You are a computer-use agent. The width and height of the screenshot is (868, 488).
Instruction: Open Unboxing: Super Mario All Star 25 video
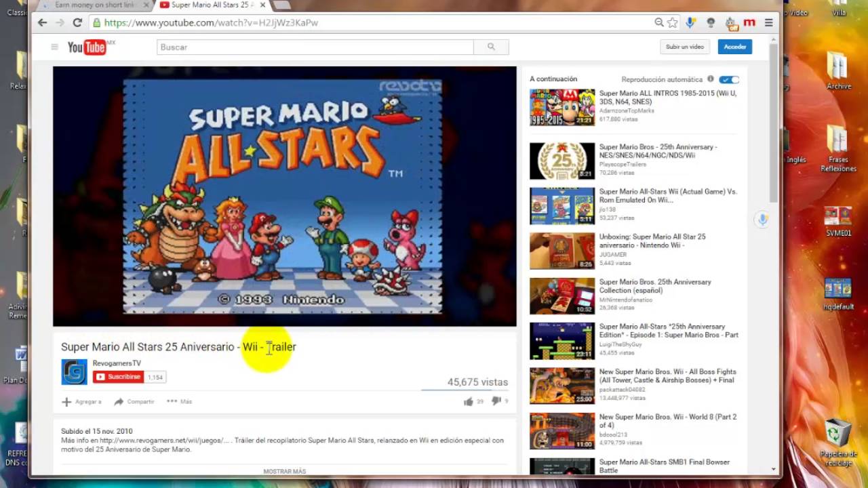click(652, 241)
